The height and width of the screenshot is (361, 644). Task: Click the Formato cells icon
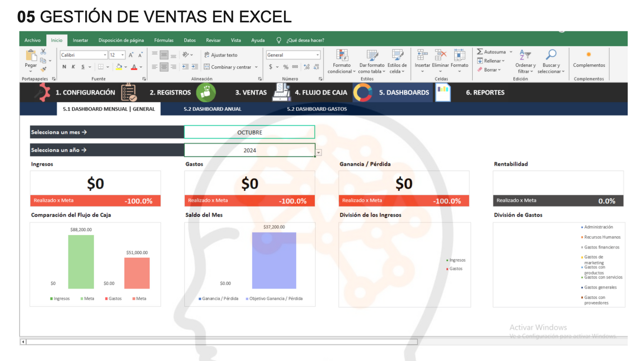(x=459, y=55)
